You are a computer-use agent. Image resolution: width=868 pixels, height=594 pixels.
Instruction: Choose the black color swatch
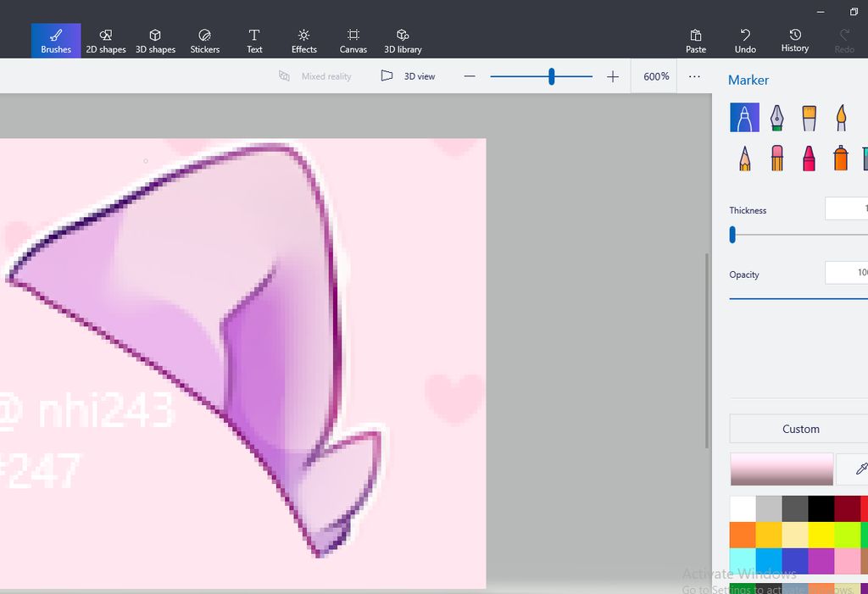pos(821,508)
